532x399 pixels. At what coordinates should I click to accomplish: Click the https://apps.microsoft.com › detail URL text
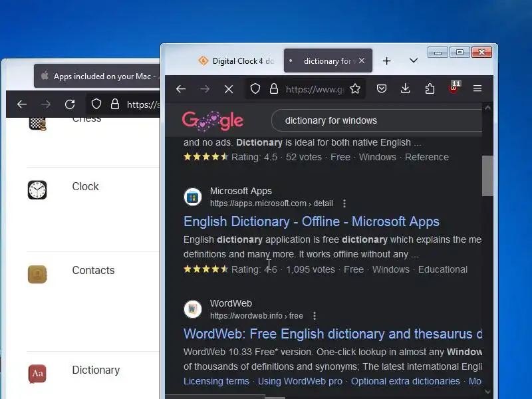271,203
